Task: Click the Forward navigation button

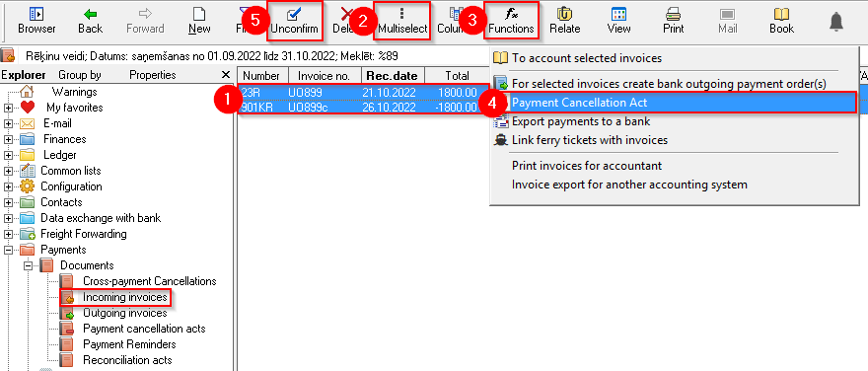Action: point(145,21)
